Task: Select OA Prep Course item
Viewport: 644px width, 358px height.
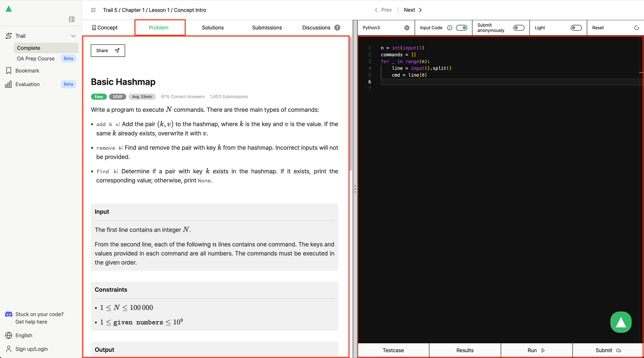Action: [x=36, y=59]
